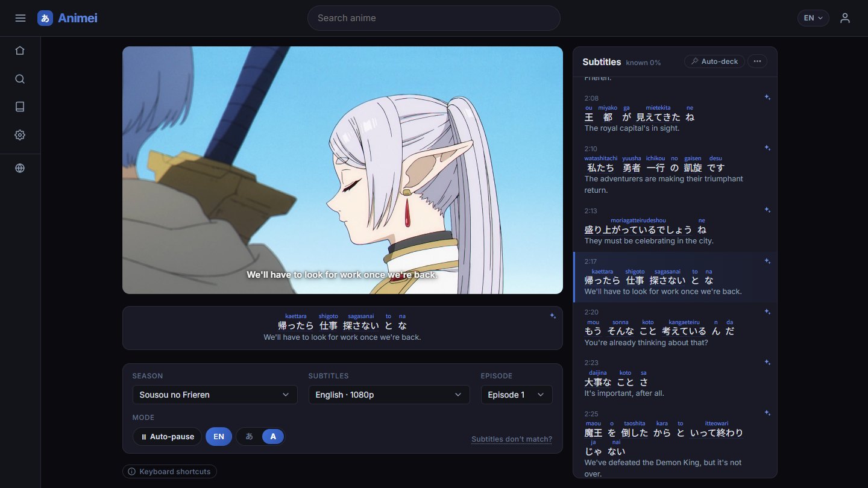This screenshot has width=868, height=488.
Task: Open the Subtitles dropdown English · 1080p
Action: click(389, 395)
